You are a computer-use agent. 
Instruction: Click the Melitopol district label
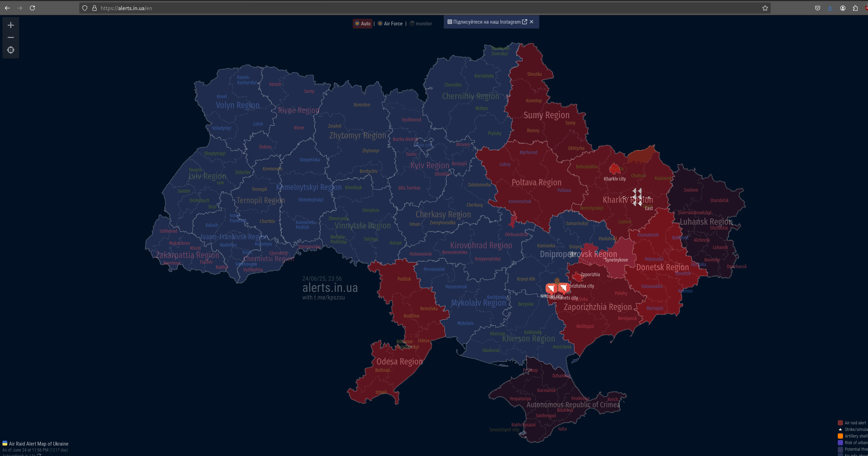(585, 326)
